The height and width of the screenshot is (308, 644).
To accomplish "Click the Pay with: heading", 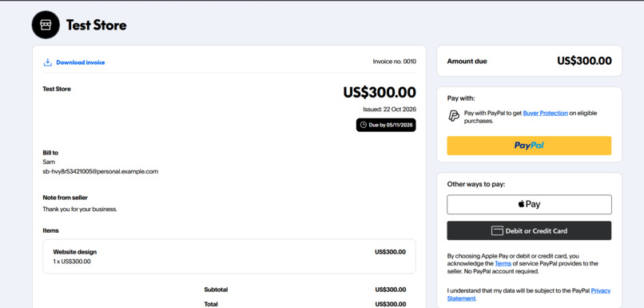I will 461,98.
